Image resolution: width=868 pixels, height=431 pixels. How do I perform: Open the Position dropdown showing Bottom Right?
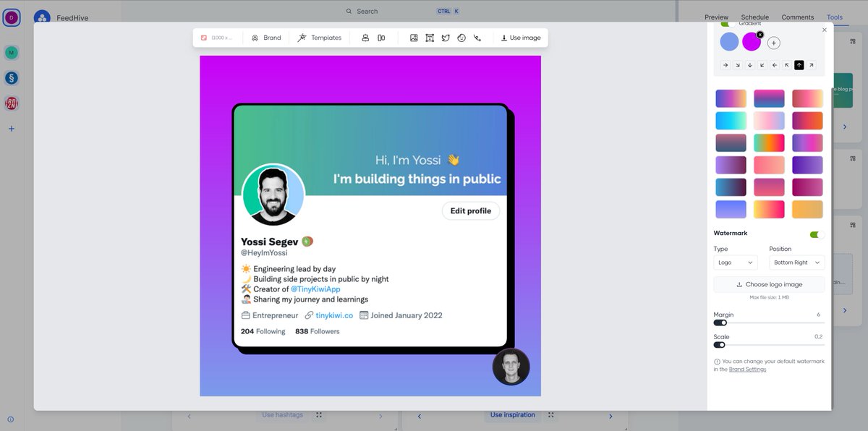(796, 263)
